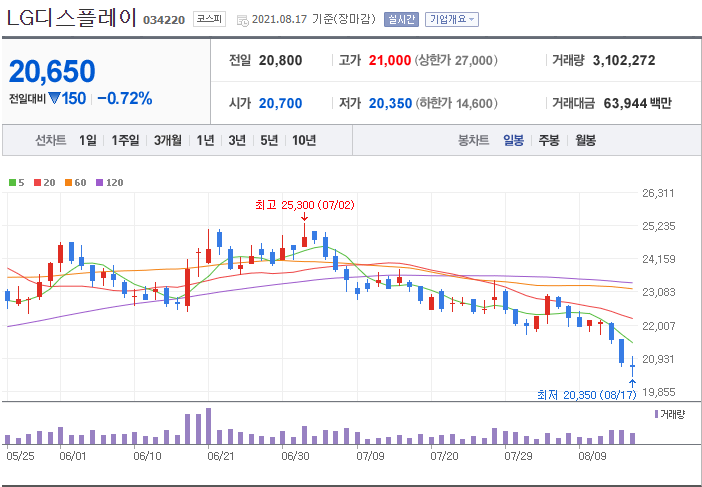Screen dimensions: 702x487
Task: Click the stock code 034220
Action: 164,20
